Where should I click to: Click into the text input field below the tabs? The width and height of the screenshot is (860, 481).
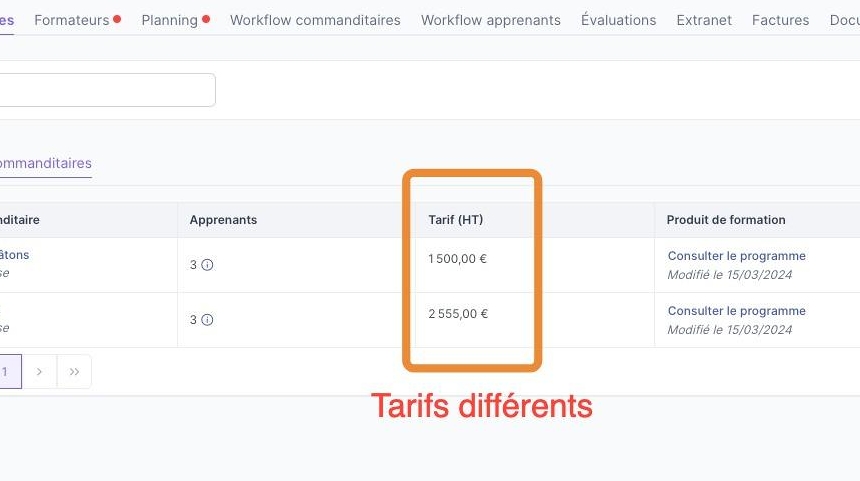[105, 90]
